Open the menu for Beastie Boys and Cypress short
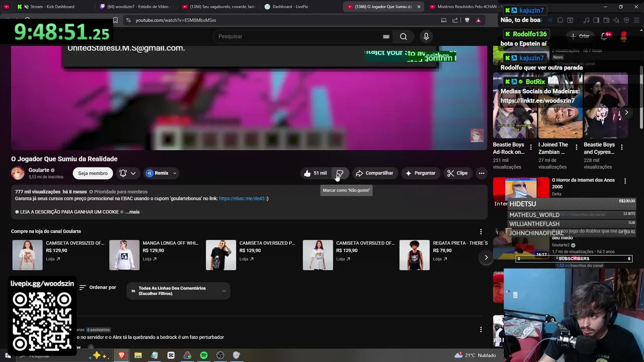The width and height of the screenshot is (644, 362). [x=621, y=147]
